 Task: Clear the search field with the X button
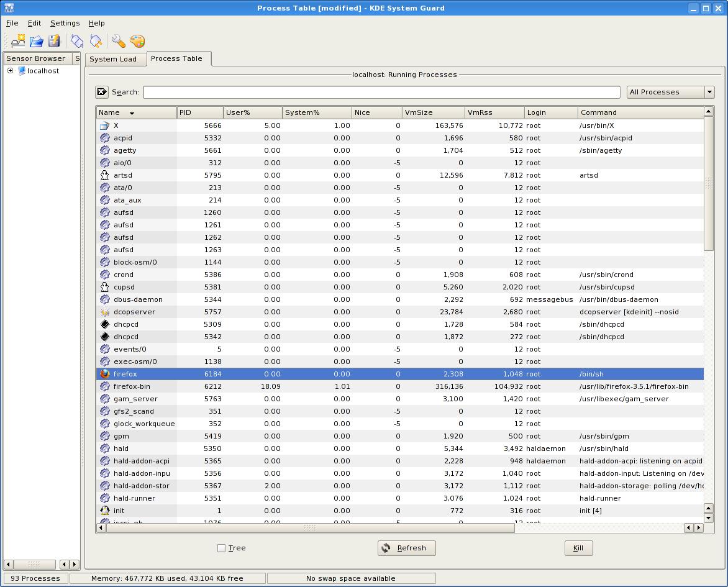(x=102, y=92)
